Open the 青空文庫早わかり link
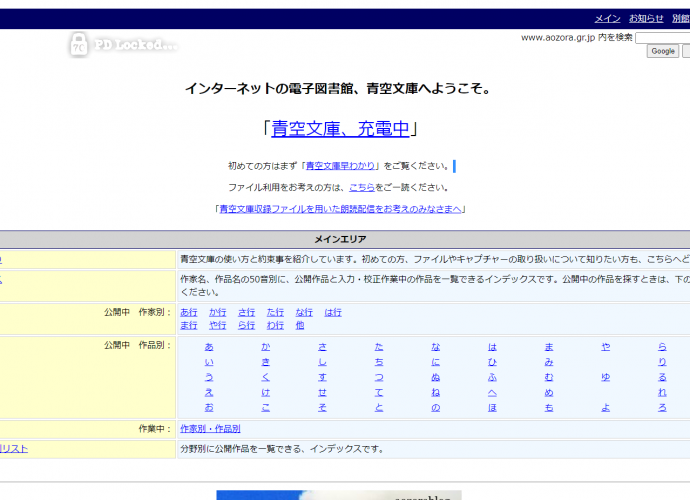 [340, 166]
